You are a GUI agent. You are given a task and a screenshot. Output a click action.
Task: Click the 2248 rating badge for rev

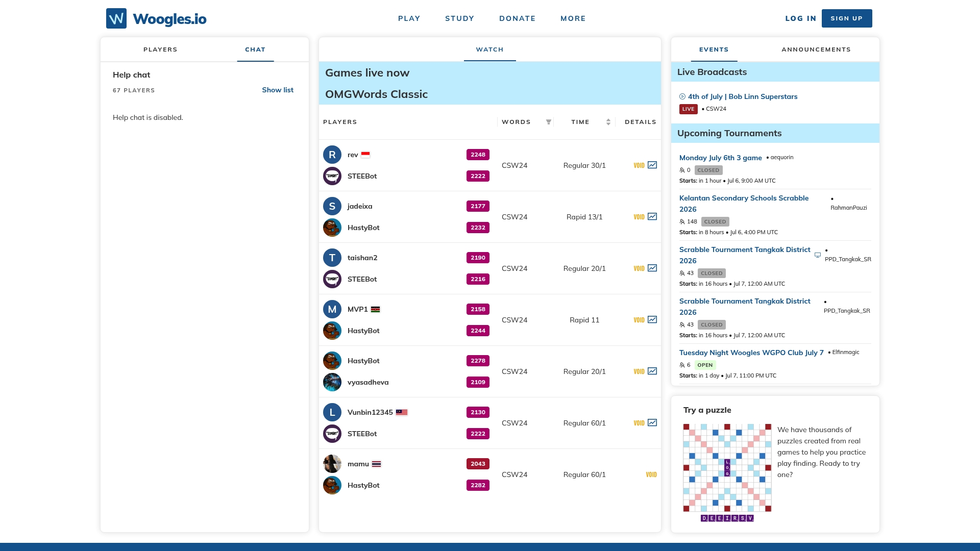pyautogui.click(x=478, y=155)
